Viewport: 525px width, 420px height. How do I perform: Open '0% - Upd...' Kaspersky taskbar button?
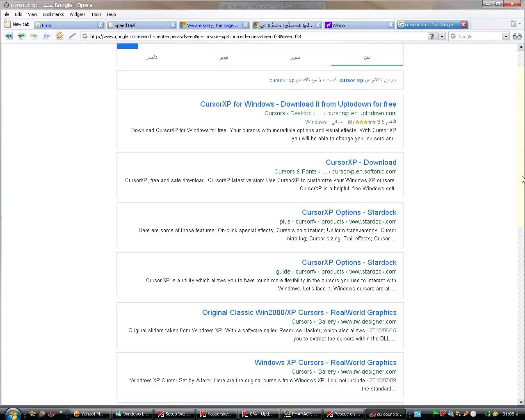tap(259, 414)
